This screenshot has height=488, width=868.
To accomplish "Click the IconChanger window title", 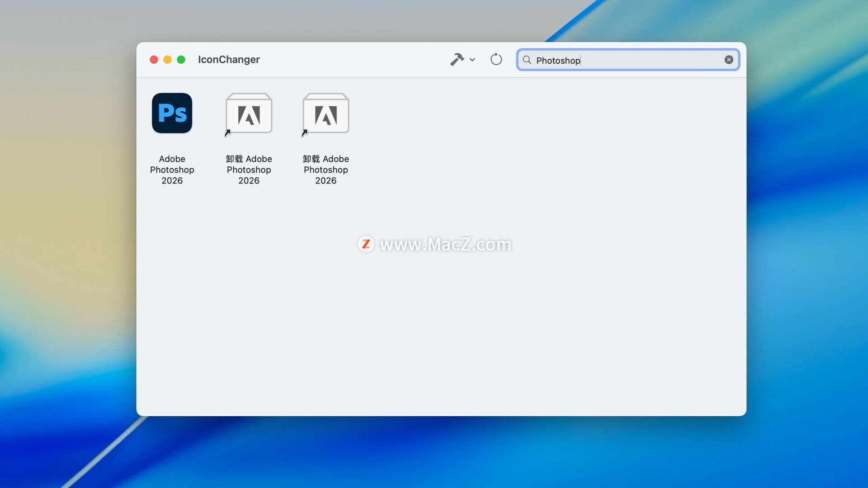I will pos(229,60).
